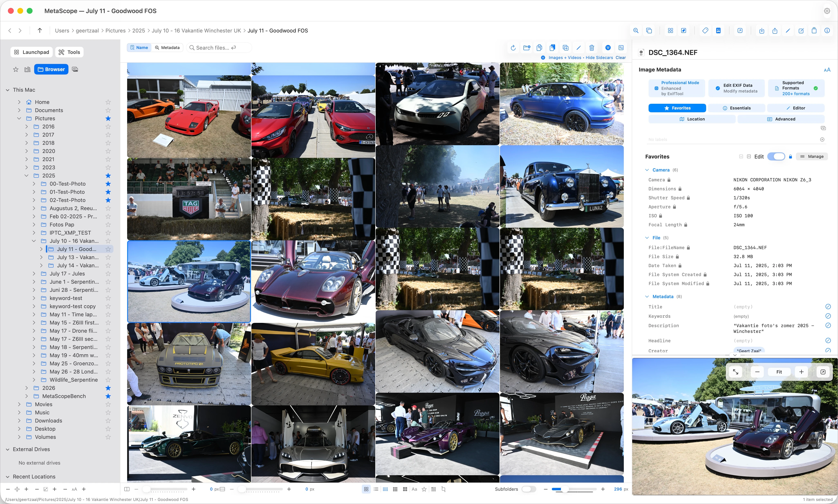The image size is (838, 504).
Task: Click the expand fullscreen arrows in preview
Action: point(735,372)
